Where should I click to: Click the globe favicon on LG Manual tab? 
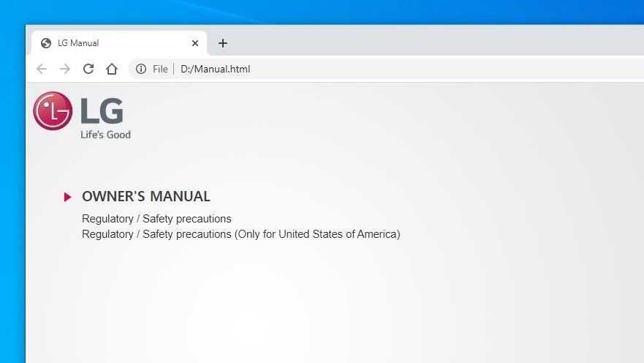[x=46, y=43]
